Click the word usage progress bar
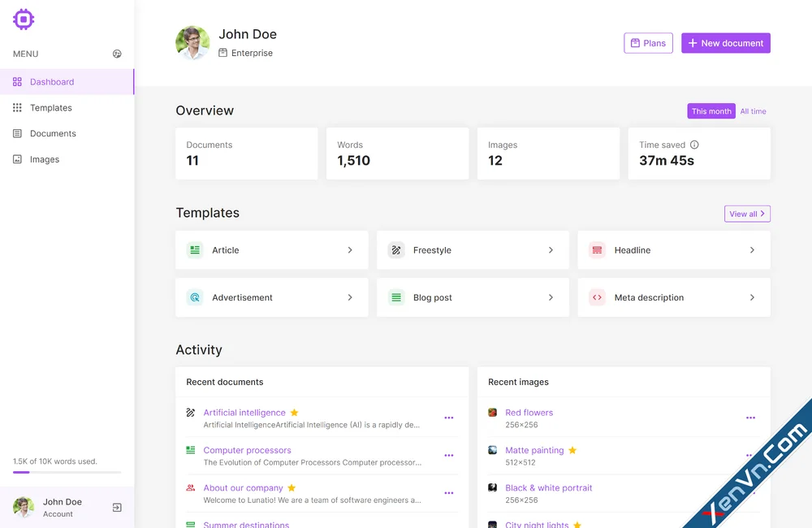This screenshot has width=812, height=528. 67,474
